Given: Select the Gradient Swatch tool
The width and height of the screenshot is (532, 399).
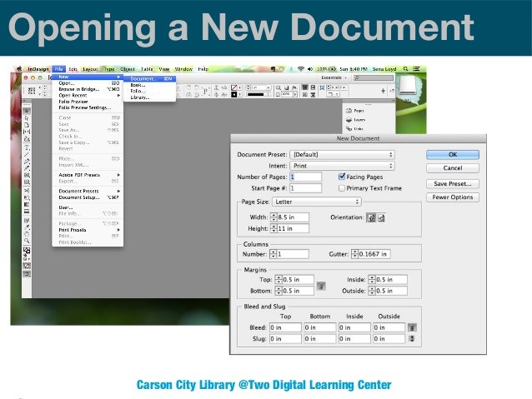Looking at the screenshot, I should (27, 204).
